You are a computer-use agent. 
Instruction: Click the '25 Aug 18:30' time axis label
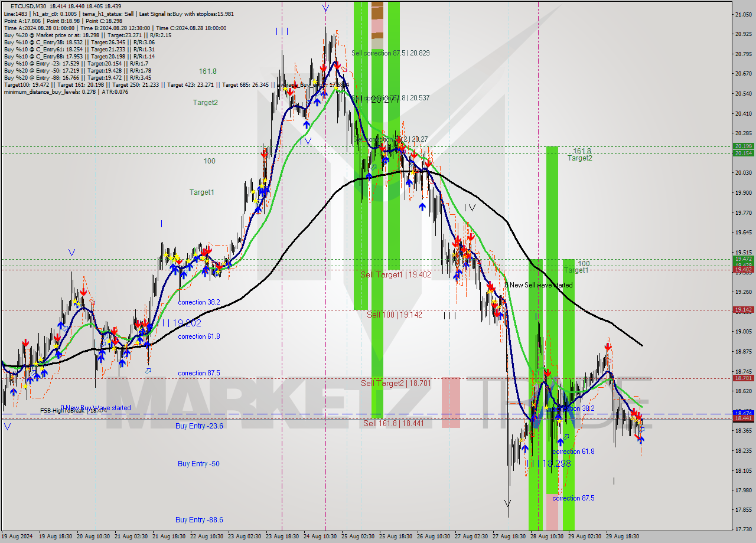tap(396, 537)
